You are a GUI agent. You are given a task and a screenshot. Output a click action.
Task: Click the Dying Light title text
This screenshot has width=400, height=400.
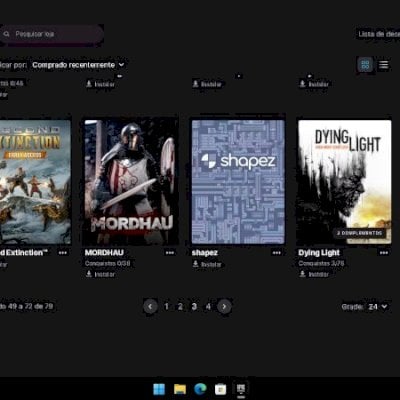coord(319,253)
